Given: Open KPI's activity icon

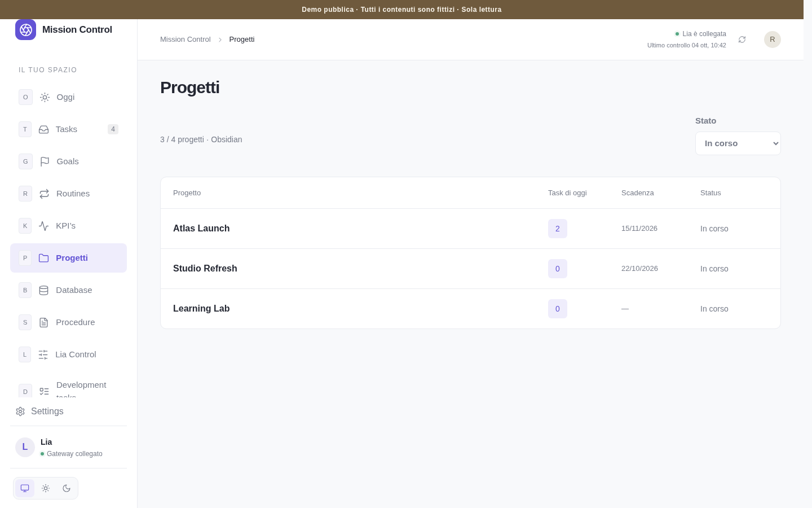Looking at the screenshot, I should click(43, 226).
